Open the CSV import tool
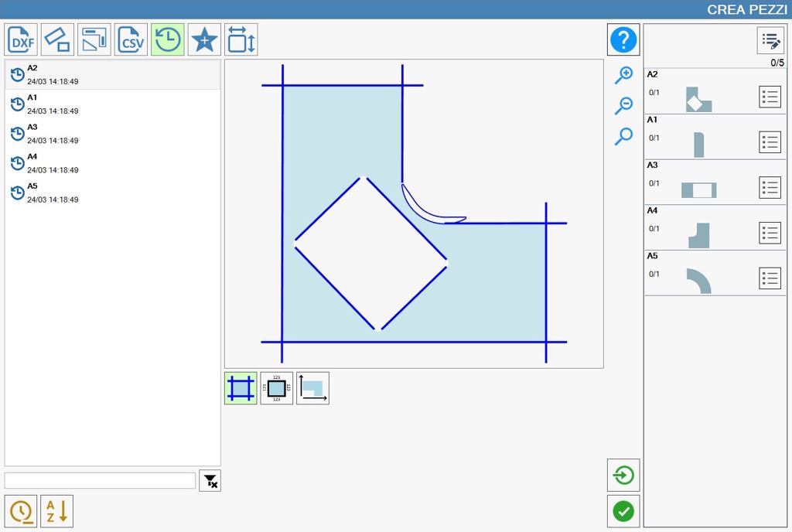 pyautogui.click(x=131, y=39)
